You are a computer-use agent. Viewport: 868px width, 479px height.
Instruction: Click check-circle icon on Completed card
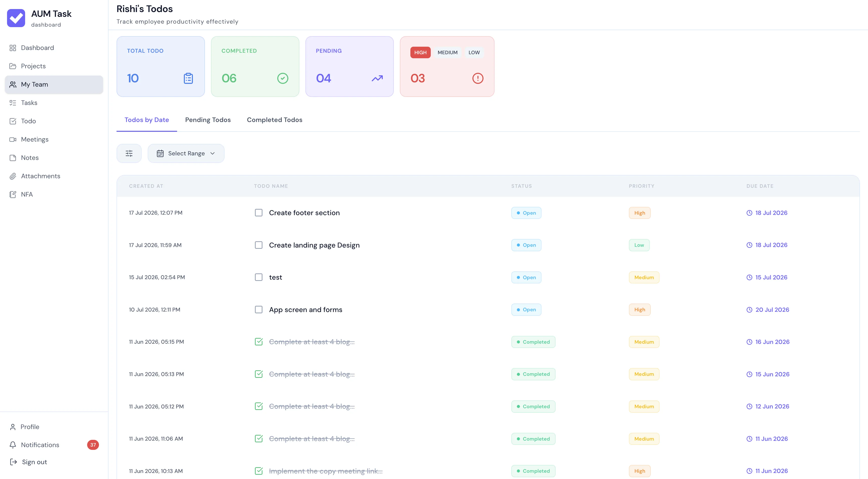coord(282,78)
